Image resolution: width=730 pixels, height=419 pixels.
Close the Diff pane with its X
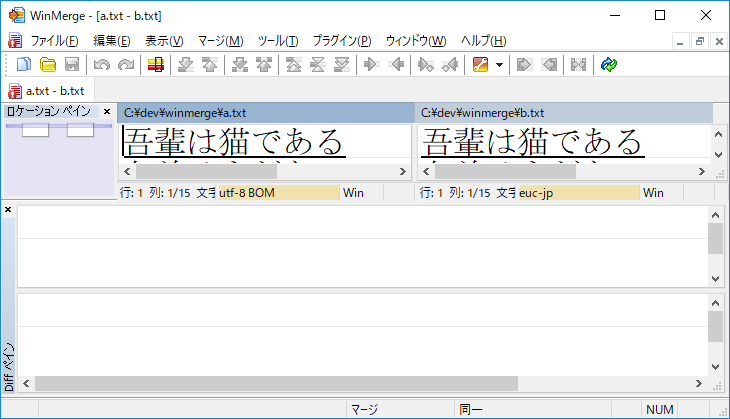point(8,210)
